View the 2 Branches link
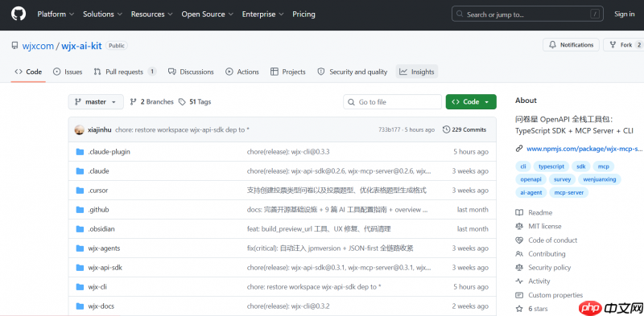Viewport: 644px width, 316px height. pyautogui.click(x=151, y=102)
